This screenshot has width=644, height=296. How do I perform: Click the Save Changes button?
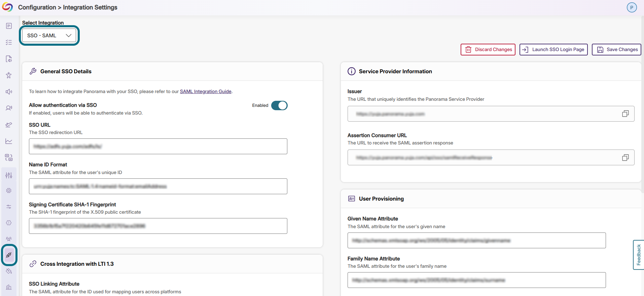616,49
